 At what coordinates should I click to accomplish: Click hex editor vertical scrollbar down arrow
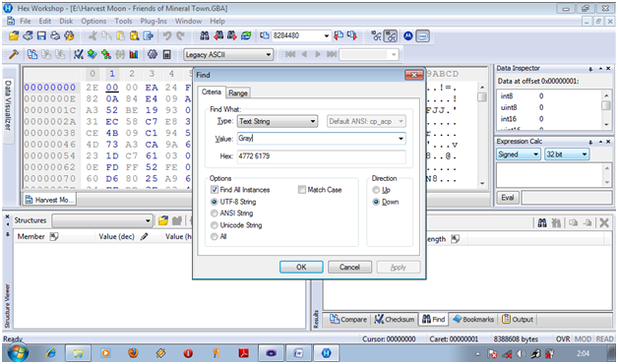(482, 184)
